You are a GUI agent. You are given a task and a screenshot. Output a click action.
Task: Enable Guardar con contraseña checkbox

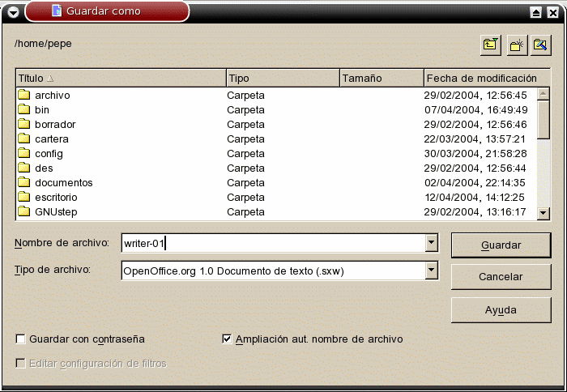click(x=21, y=339)
